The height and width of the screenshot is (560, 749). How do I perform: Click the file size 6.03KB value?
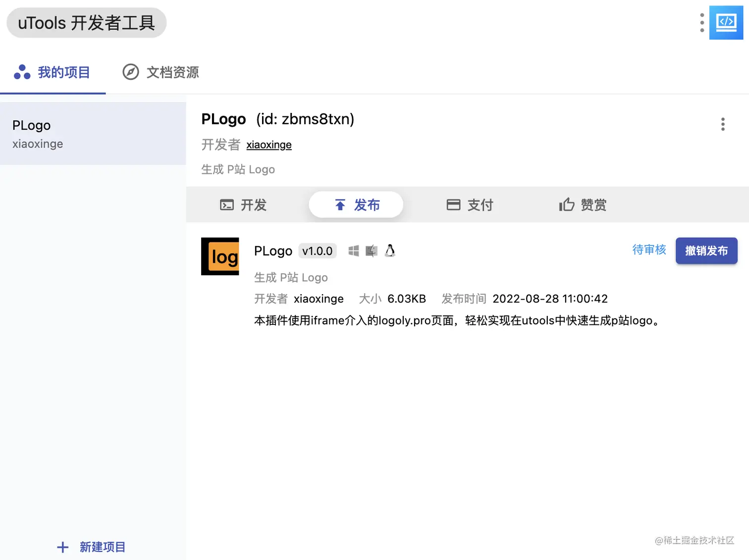(407, 299)
